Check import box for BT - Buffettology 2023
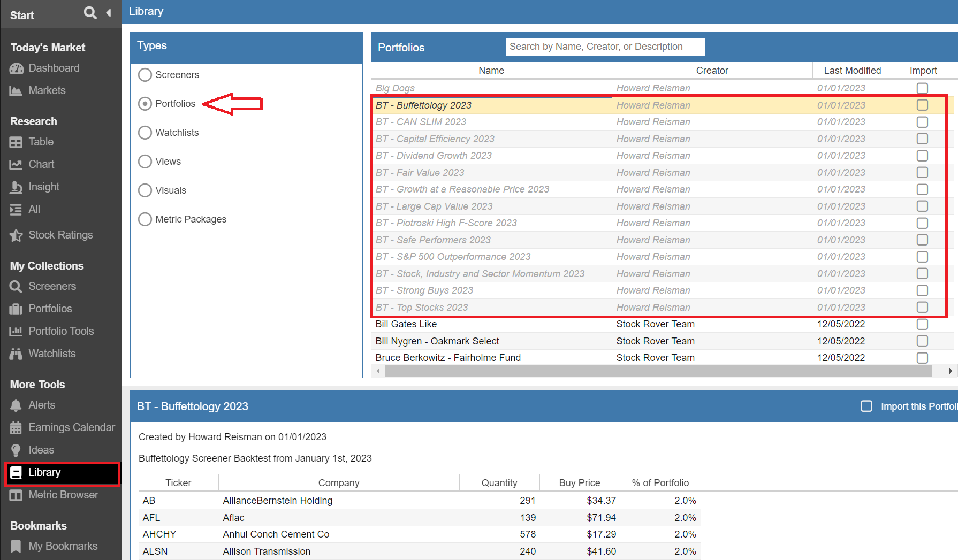The image size is (958, 560). [x=922, y=105]
